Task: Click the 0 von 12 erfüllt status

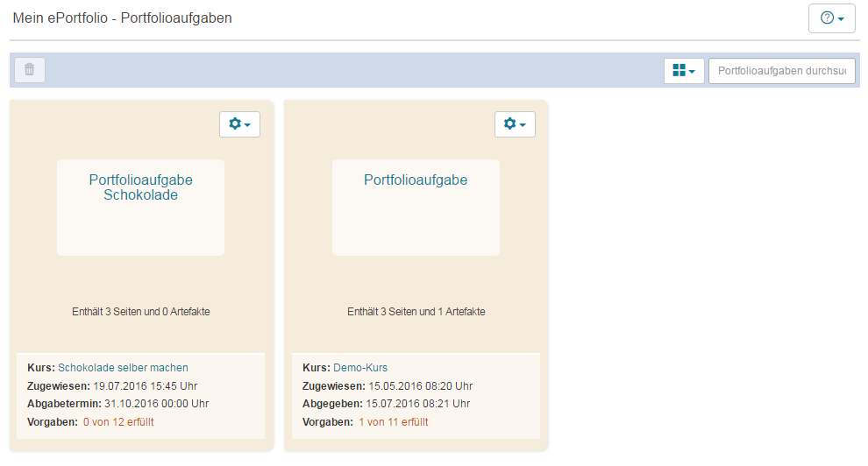Action: pyautogui.click(x=124, y=422)
